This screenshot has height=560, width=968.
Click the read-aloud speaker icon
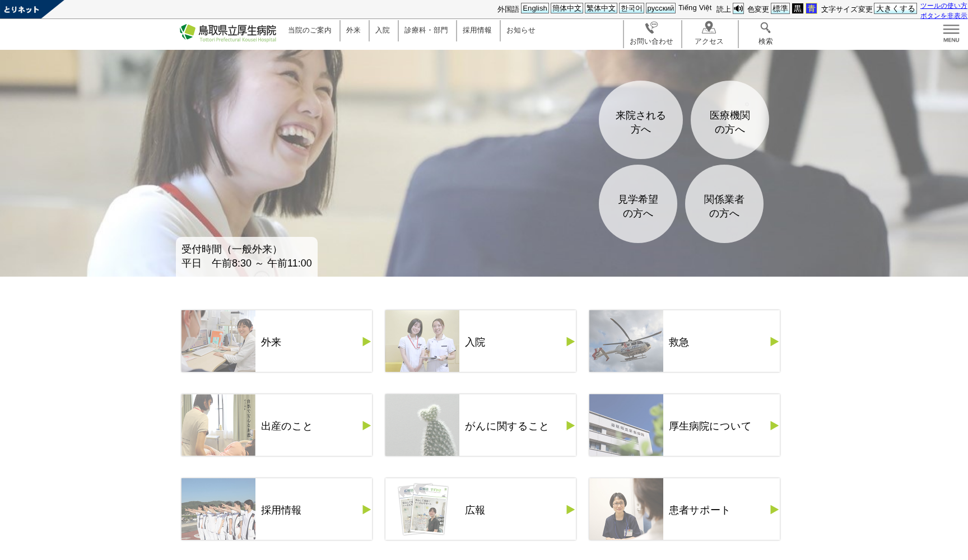738,8
